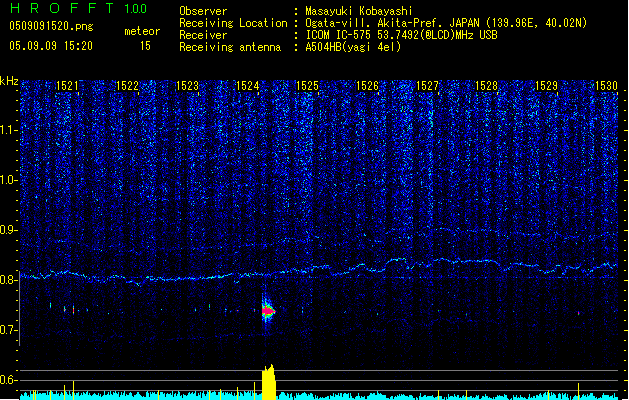
Task: Click the kHz unit label
Action: [10, 80]
